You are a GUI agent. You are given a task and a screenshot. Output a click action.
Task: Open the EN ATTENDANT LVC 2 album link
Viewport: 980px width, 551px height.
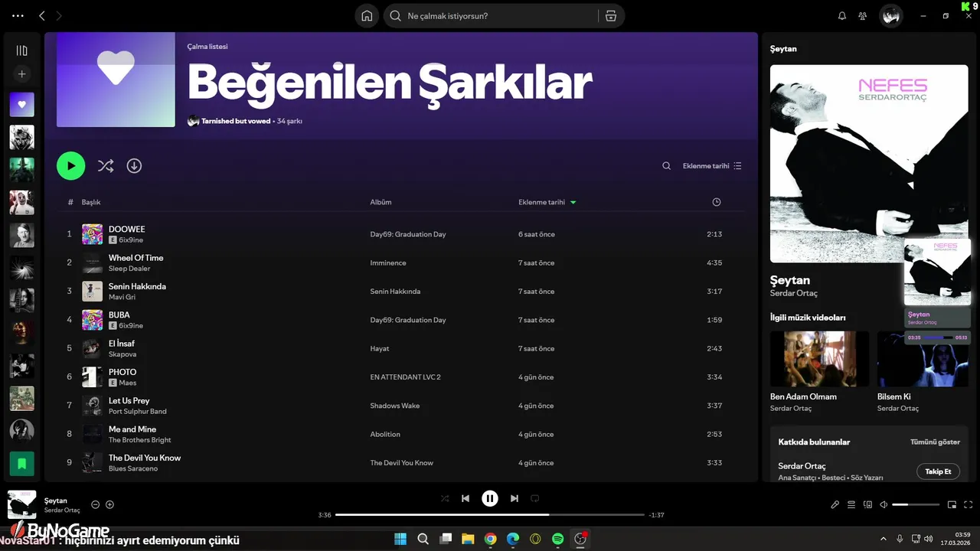pos(405,377)
